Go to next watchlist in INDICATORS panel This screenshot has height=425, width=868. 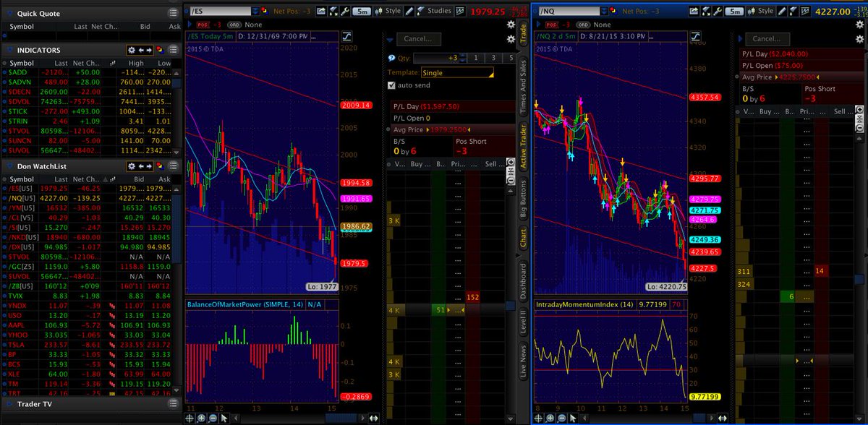point(149,51)
